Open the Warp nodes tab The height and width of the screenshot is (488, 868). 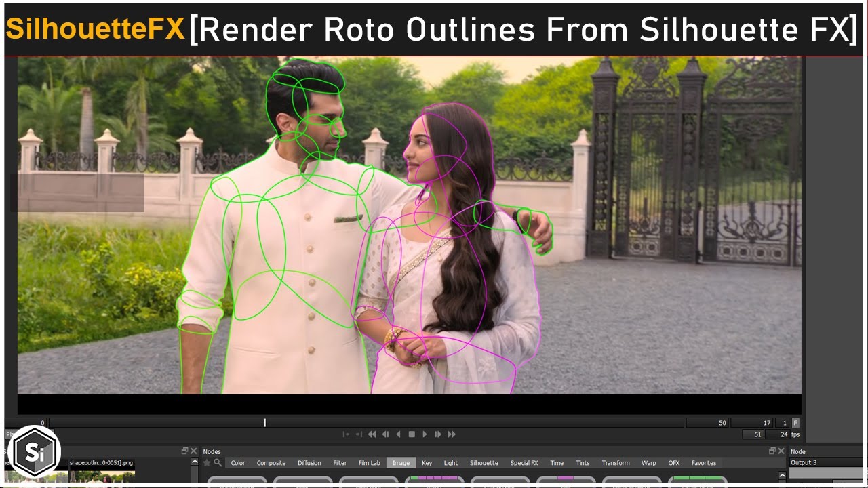coord(649,463)
